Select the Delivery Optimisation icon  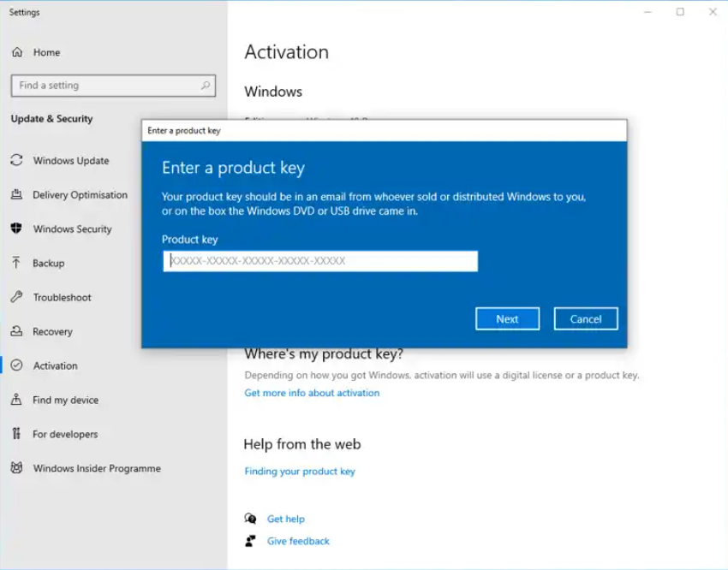click(x=16, y=195)
